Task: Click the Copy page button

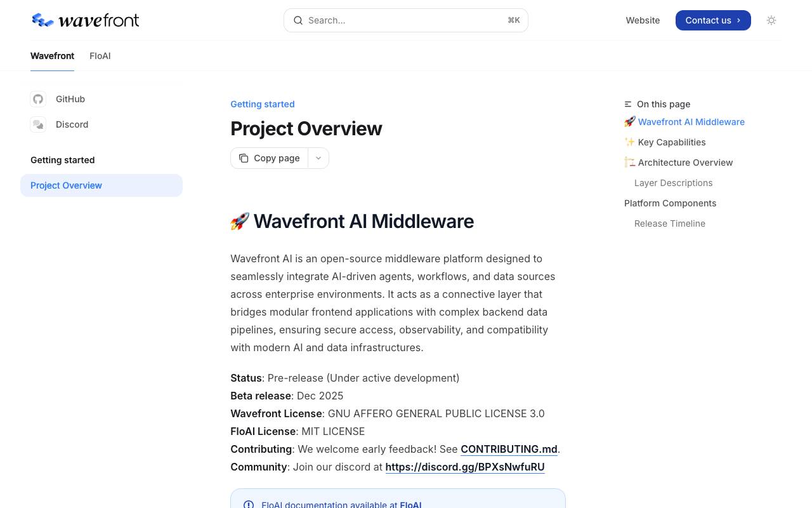Action: (270, 158)
